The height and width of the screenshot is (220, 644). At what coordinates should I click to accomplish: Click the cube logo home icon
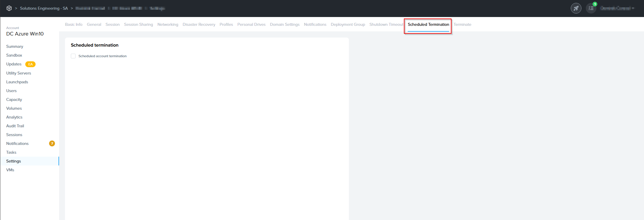click(x=9, y=8)
